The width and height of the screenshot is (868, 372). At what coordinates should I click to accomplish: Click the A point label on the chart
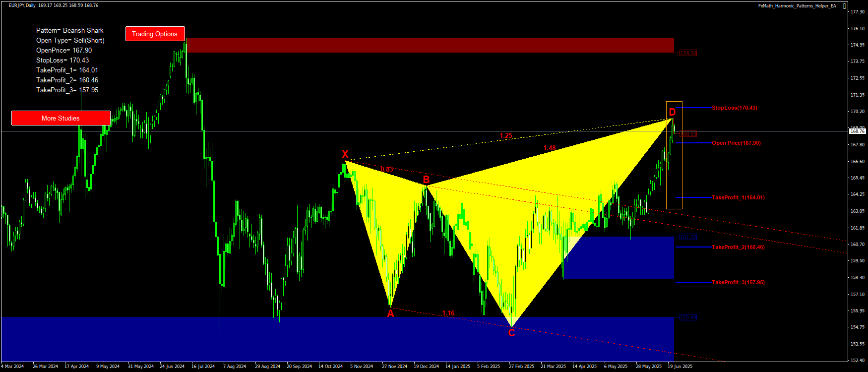pos(390,313)
